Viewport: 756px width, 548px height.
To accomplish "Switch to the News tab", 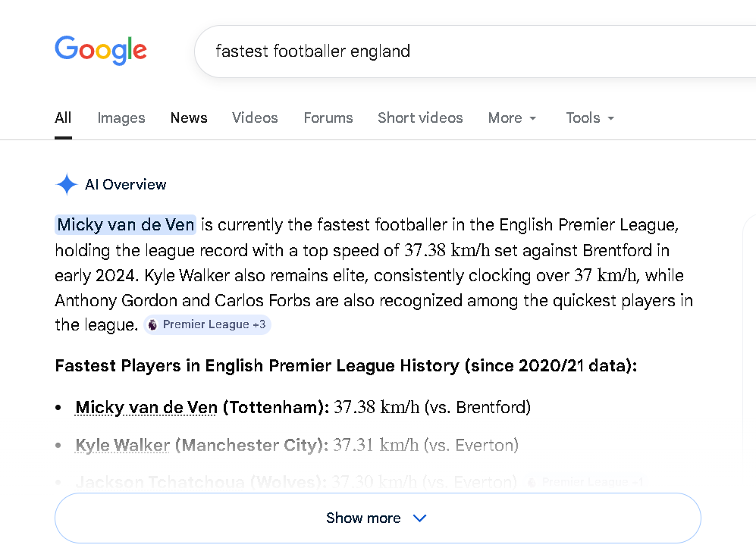I will (x=189, y=117).
